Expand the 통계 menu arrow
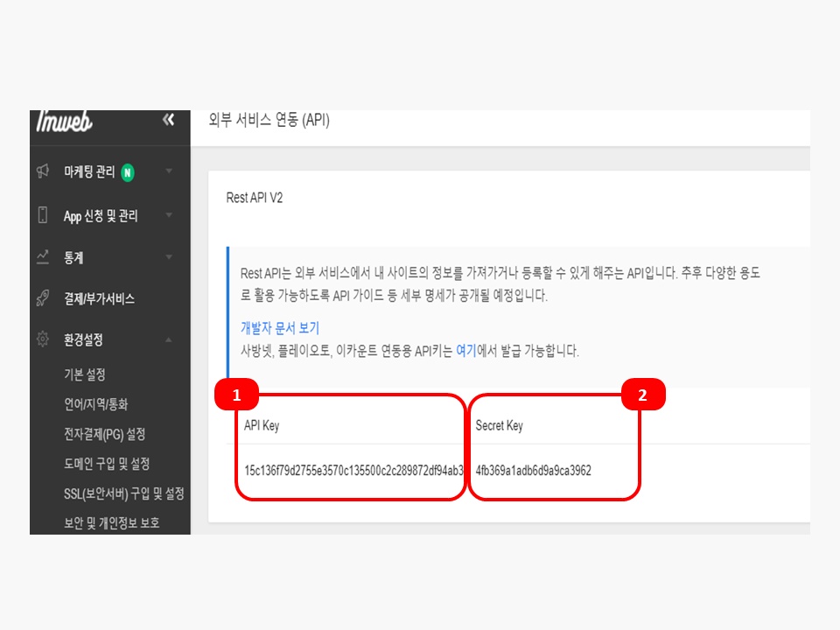 coord(169,257)
